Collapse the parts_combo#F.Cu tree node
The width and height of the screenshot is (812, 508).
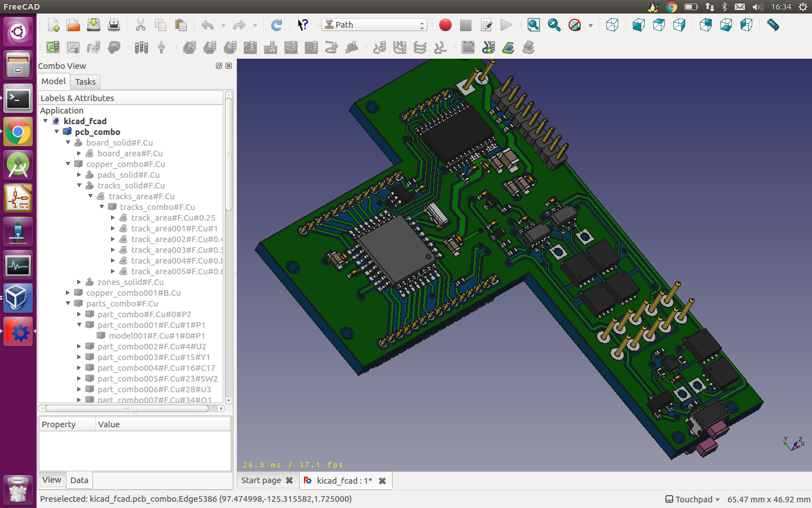click(68, 304)
